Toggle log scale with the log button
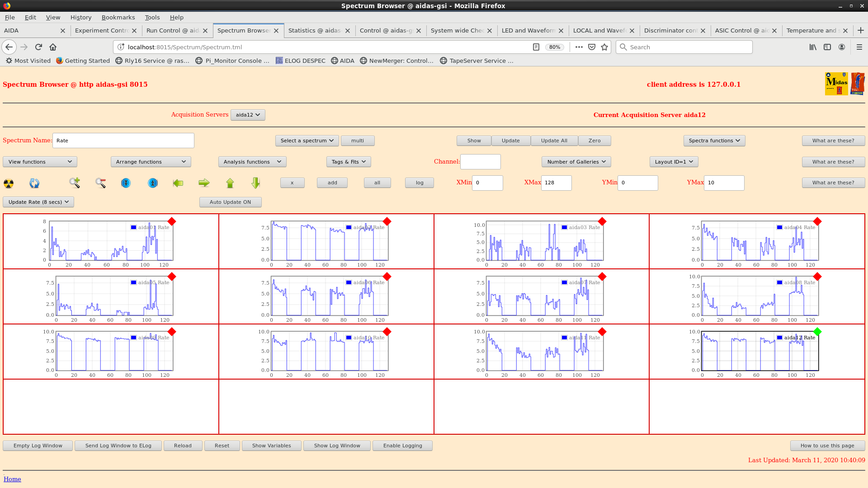Screen dimensions: 868x488 [419, 183]
